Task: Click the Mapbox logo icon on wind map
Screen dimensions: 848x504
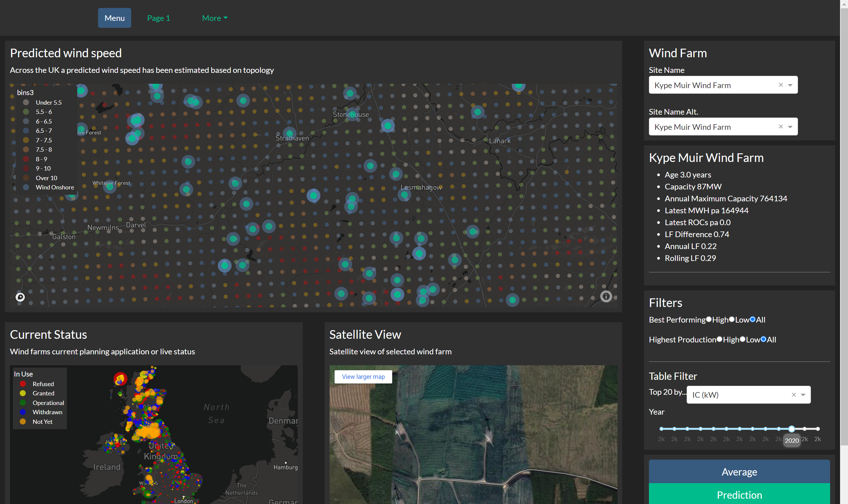Action: tap(20, 297)
